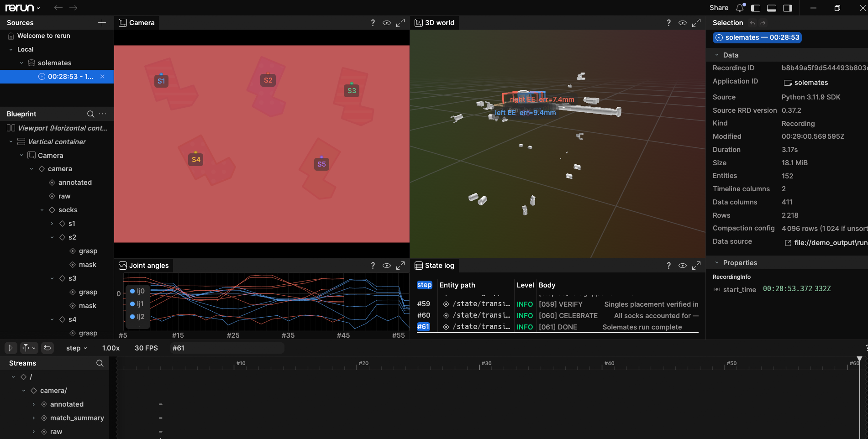The width and height of the screenshot is (868, 439).
Task: Toggle the right selection panel
Action: [x=788, y=8]
